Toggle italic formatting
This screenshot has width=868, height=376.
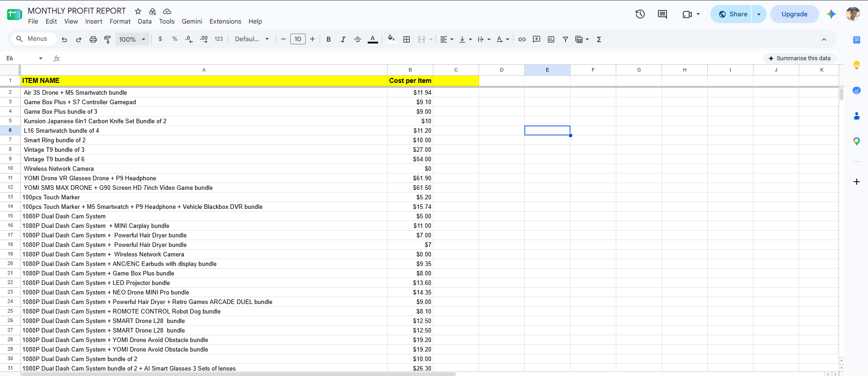tap(343, 39)
